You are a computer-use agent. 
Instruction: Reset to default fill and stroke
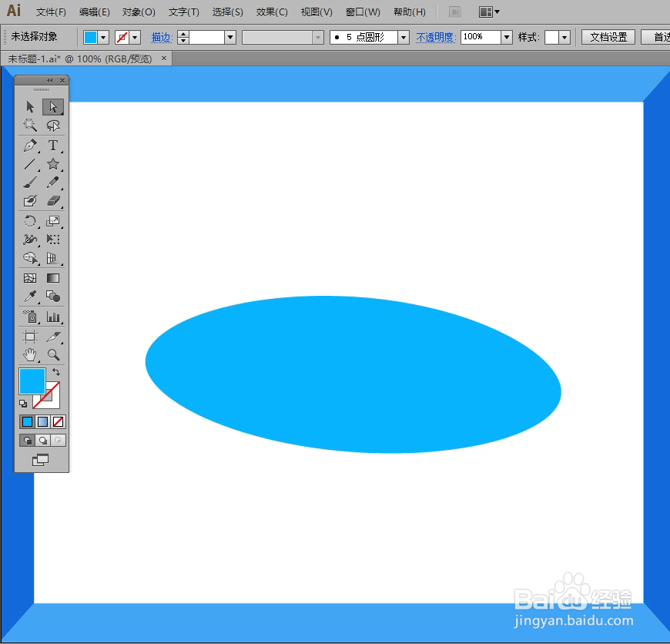[23, 404]
